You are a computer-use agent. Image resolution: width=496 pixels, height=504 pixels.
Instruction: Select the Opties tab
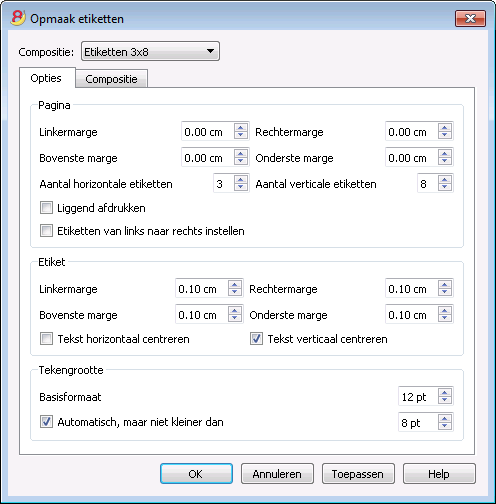[47, 78]
